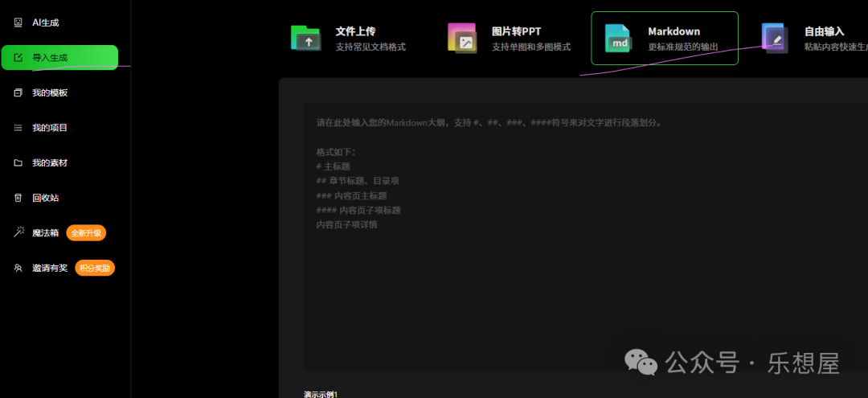Click the 图片转PPT picture icon

462,39
